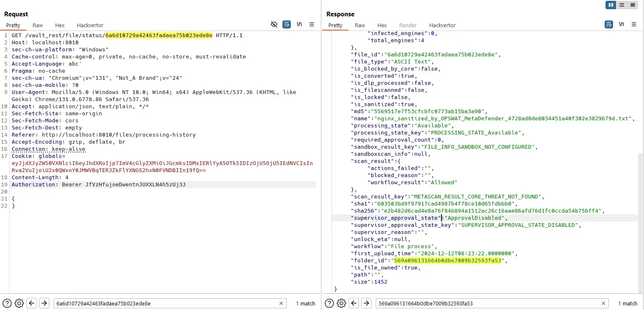Switch to Request Raw tab

pos(38,25)
